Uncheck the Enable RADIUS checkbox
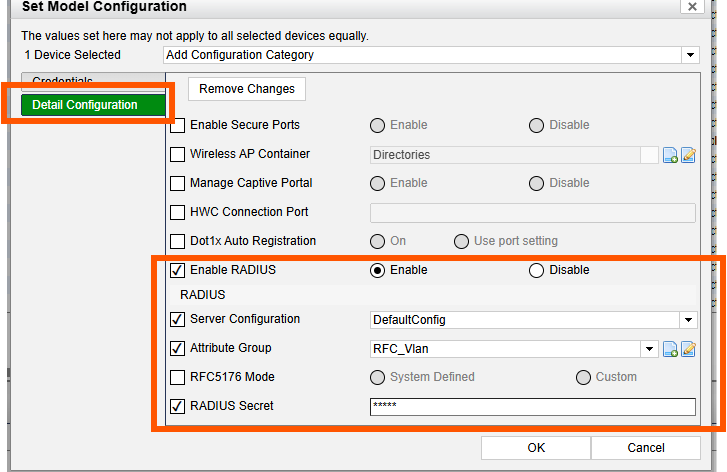The width and height of the screenshot is (727, 472). [177, 270]
